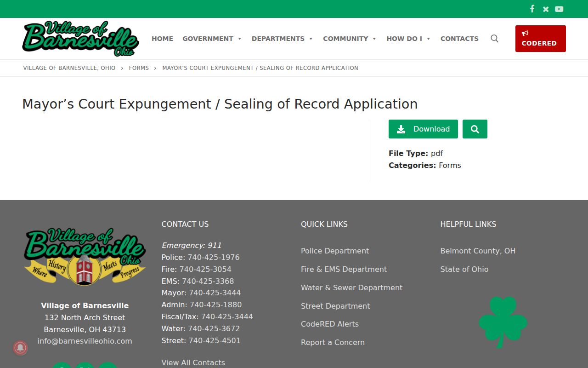Visit the Belmont County, OH link
588x368 pixels.
coord(478,251)
